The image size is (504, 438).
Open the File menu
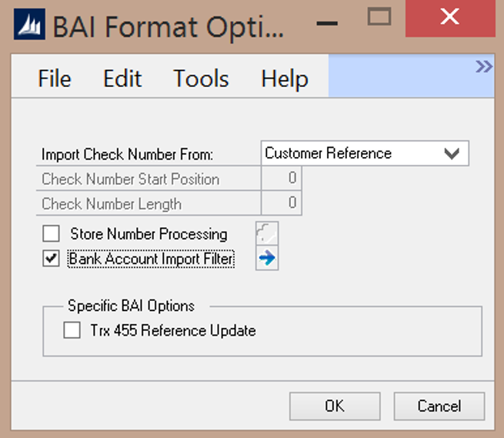click(x=55, y=79)
